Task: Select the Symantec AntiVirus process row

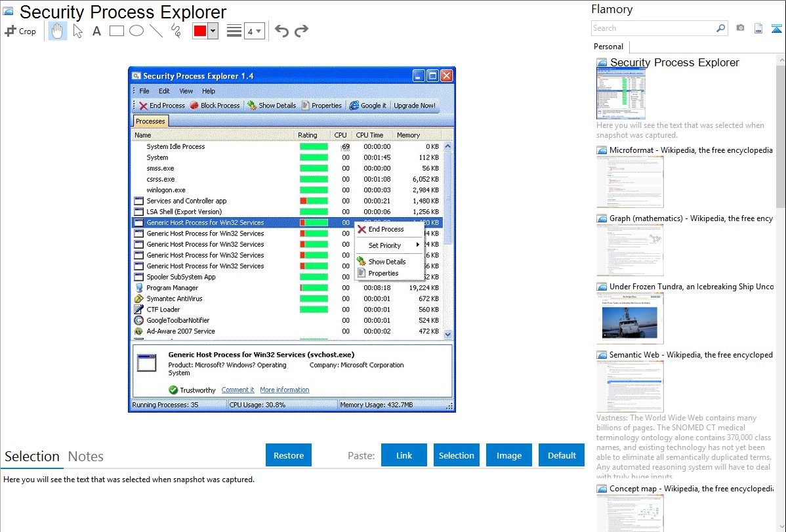Action: [287, 299]
